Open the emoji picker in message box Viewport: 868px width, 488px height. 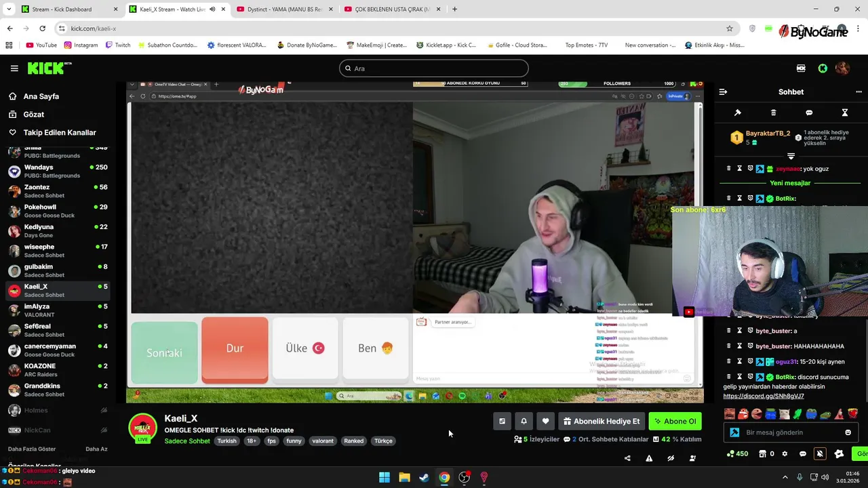click(848, 432)
